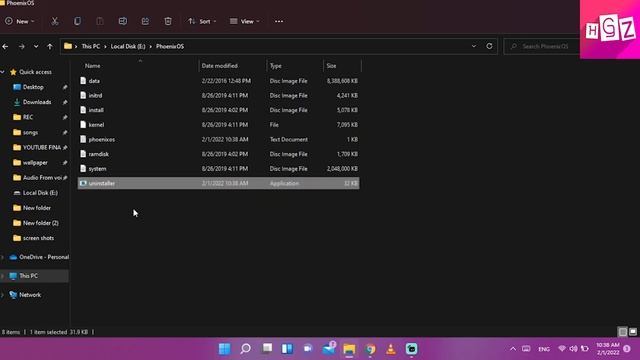Open taskbar Search
The width and height of the screenshot is (640, 360).
[x=245, y=349]
